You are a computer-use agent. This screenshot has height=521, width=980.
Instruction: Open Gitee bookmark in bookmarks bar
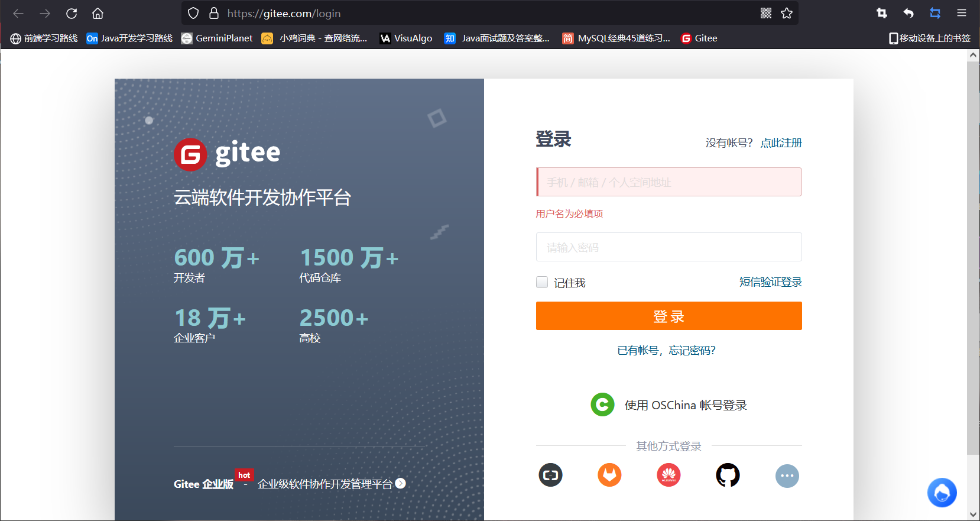click(x=699, y=38)
